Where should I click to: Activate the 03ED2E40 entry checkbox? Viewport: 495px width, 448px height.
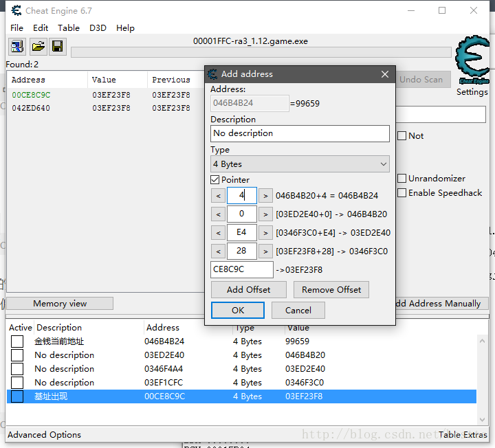17,355
